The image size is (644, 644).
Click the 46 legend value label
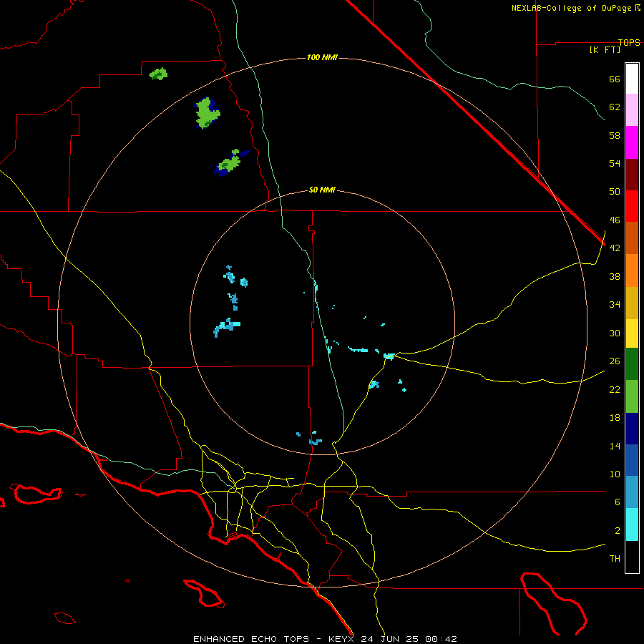pos(615,220)
